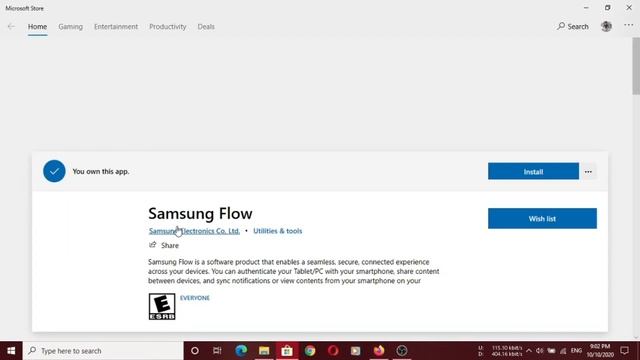Show hidden system tray icons

(529, 351)
